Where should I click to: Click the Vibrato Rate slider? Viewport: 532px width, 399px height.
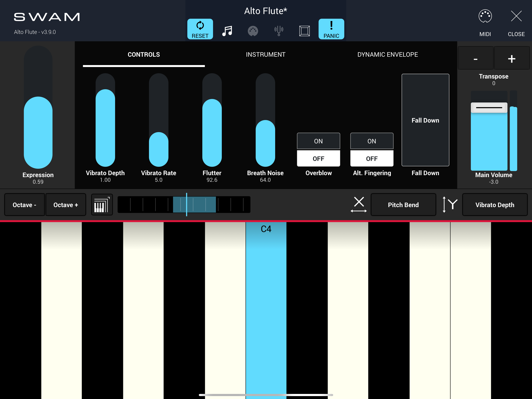(159, 120)
